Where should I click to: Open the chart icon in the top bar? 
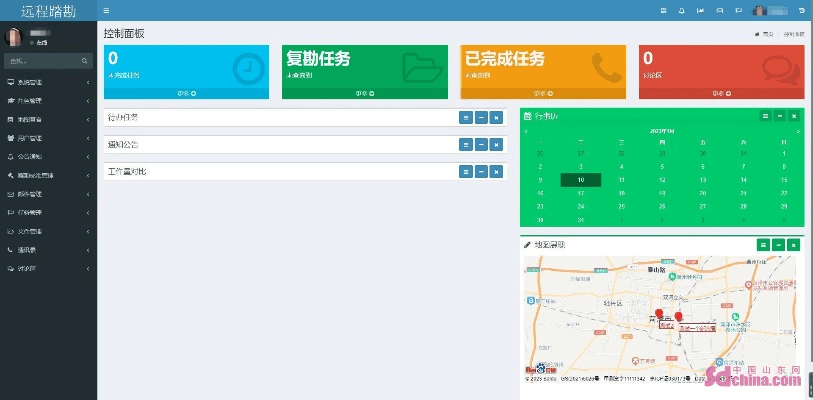(700, 10)
